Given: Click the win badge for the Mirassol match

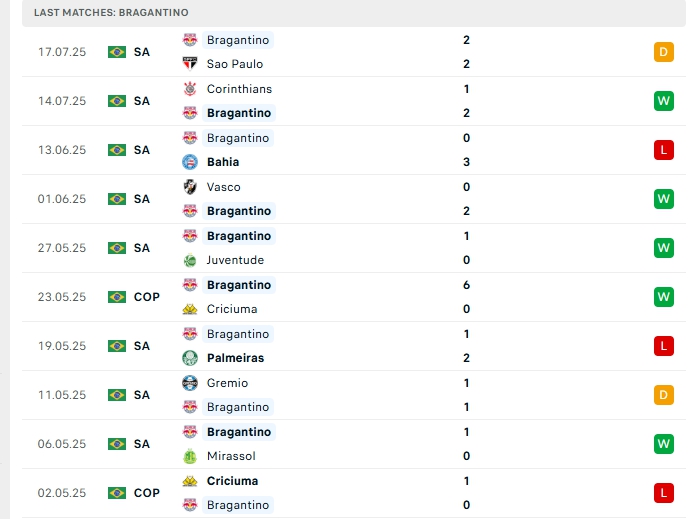Looking at the screenshot, I should click(664, 444).
